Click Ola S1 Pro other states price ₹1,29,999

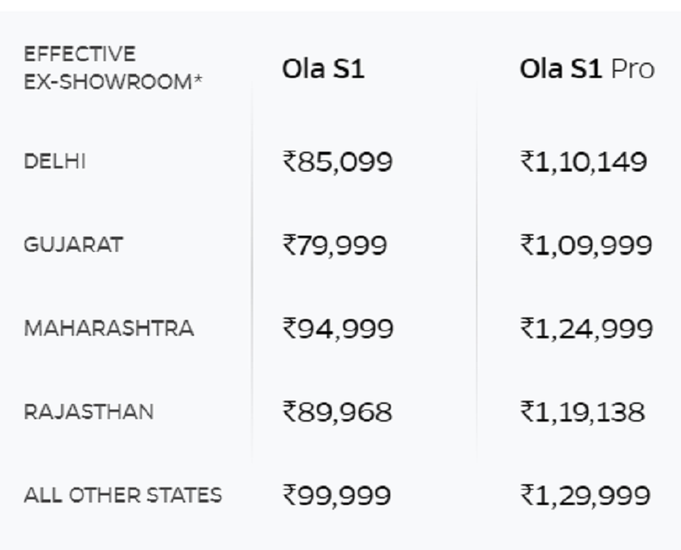pyautogui.click(x=586, y=495)
